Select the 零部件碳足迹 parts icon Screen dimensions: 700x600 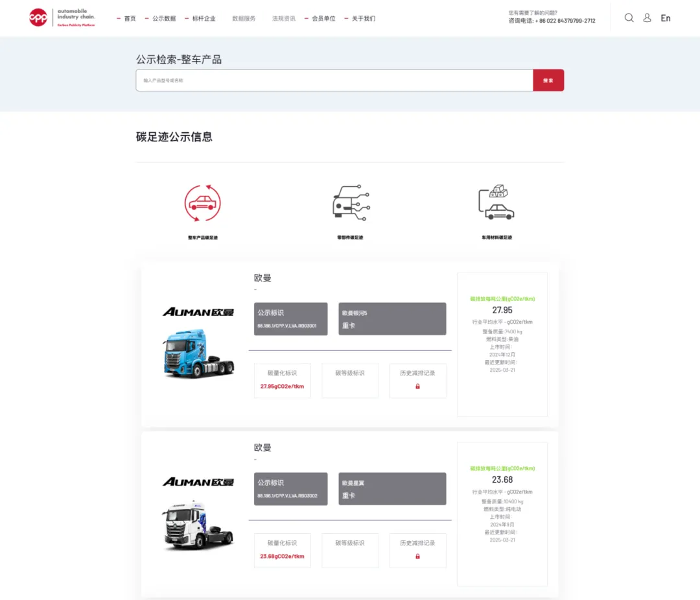point(351,203)
